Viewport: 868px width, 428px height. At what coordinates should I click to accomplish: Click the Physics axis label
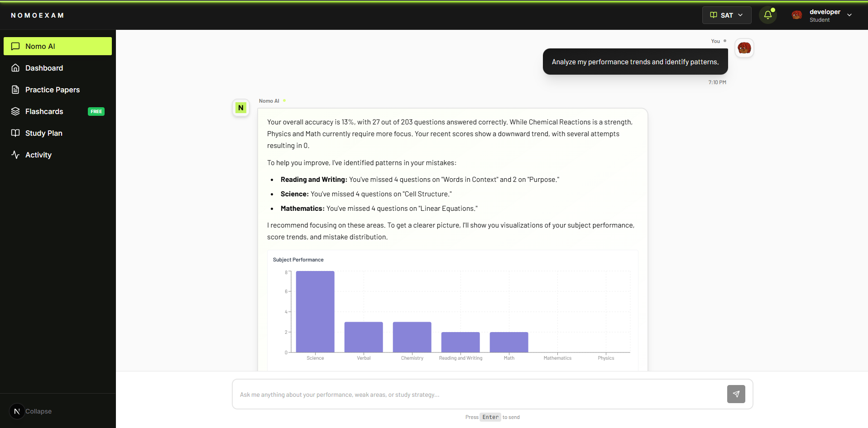pos(606,358)
